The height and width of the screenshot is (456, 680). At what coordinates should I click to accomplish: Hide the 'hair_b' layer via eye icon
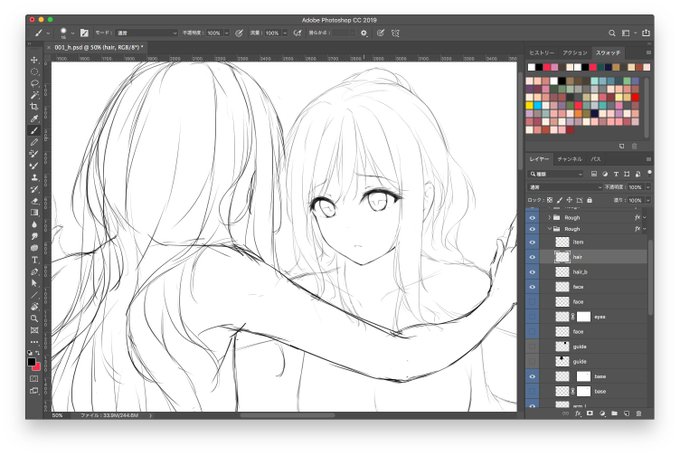pyautogui.click(x=532, y=272)
